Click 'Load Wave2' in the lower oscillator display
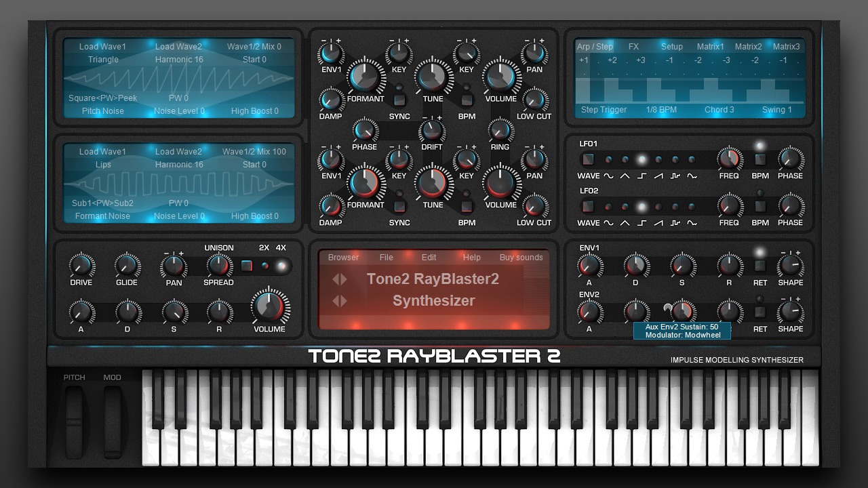This screenshot has height=488, width=868. [x=179, y=152]
